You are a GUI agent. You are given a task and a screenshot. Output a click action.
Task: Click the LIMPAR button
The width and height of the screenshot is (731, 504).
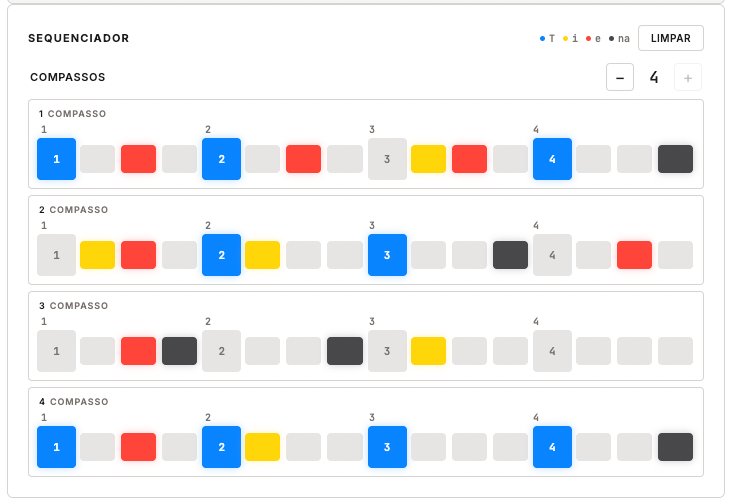click(670, 38)
